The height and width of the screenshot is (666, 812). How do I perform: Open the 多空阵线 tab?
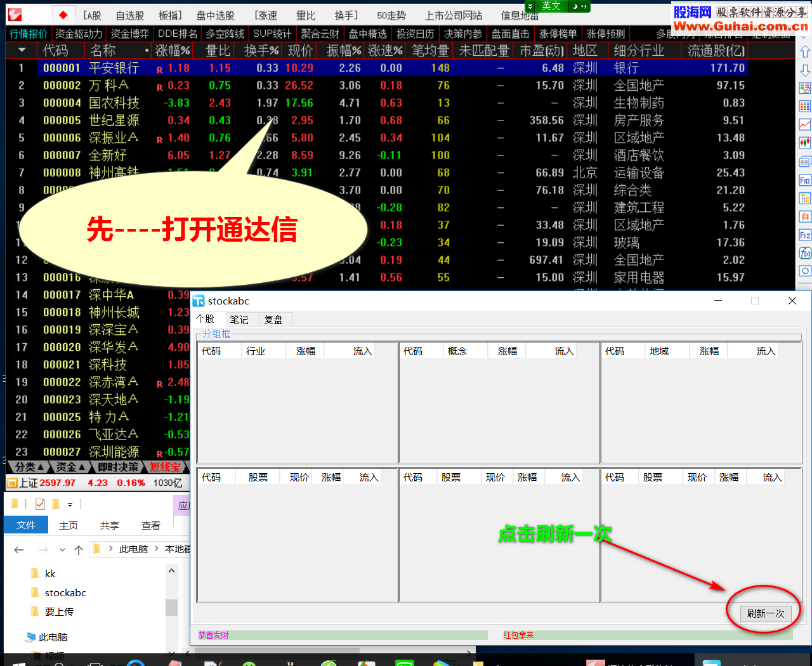click(x=225, y=34)
